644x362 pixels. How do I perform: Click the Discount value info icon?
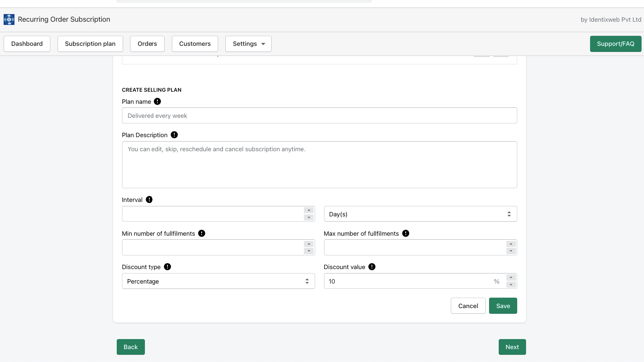pyautogui.click(x=372, y=267)
